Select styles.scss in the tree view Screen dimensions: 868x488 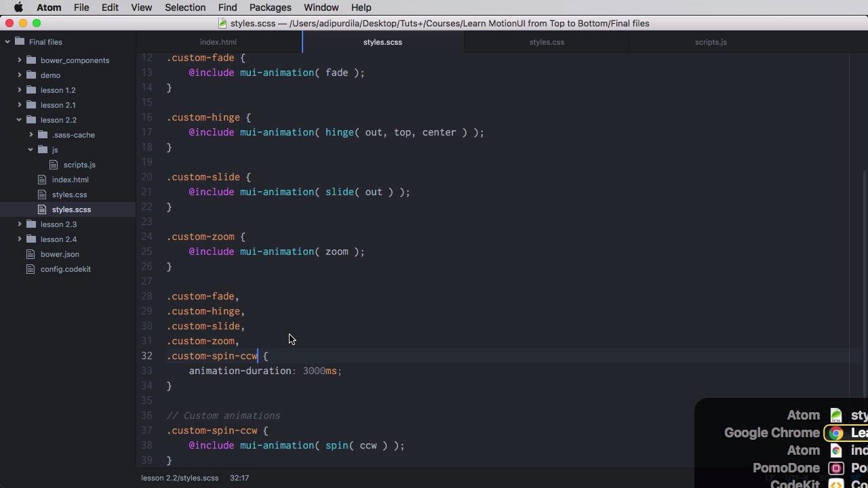coord(71,209)
